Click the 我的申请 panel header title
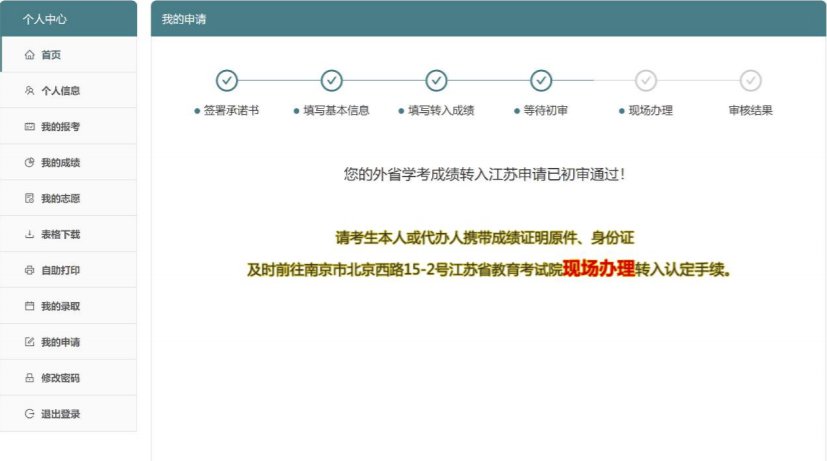The height and width of the screenshot is (461, 827). click(184, 19)
